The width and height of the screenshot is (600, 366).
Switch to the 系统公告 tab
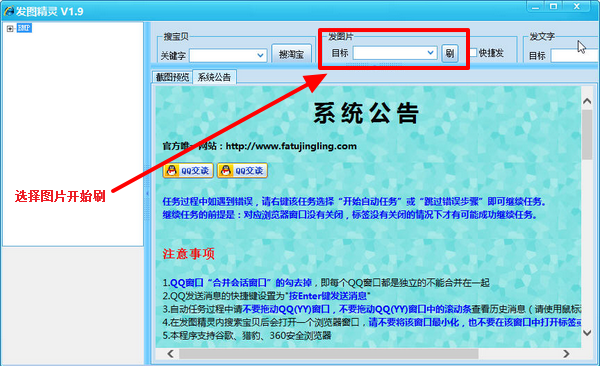click(214, 77)
